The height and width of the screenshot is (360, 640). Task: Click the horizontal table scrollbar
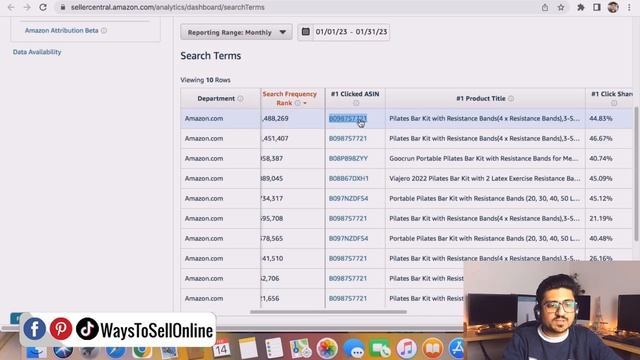[328, 311]
